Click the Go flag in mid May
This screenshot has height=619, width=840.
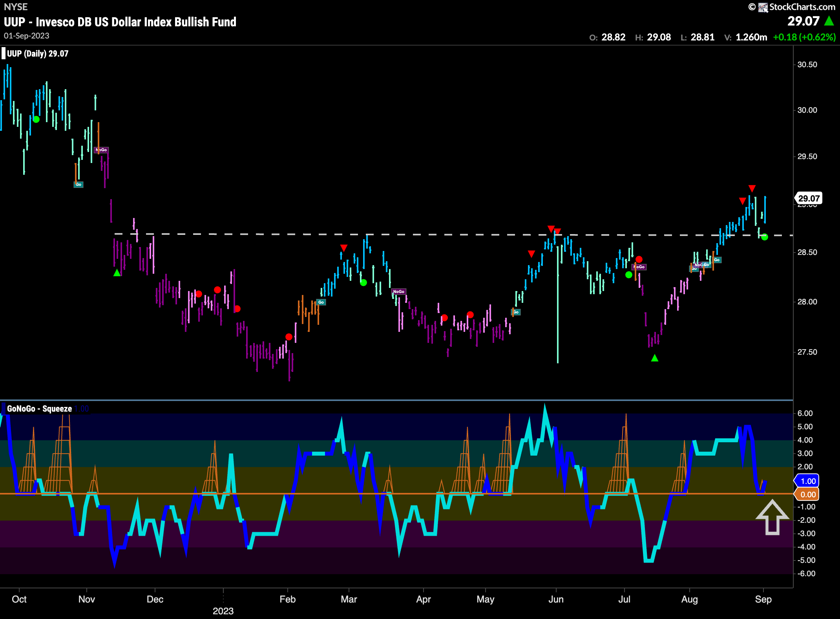pos(516,312)
